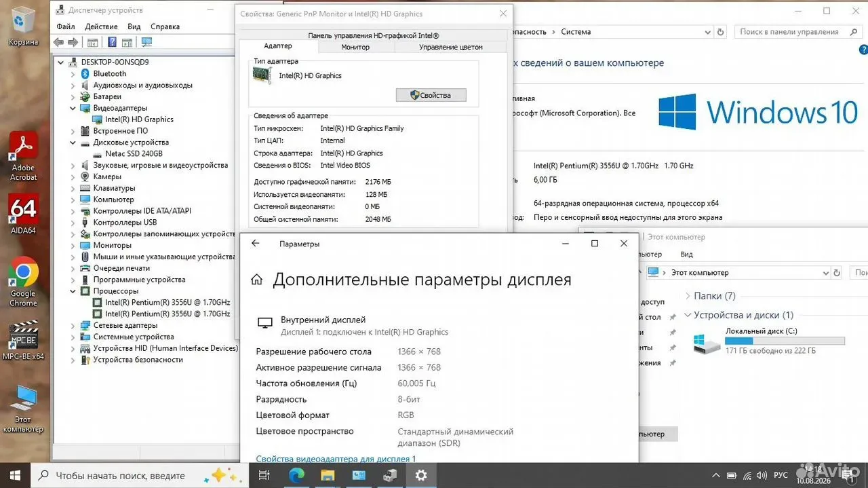
Task: Open the Панель управления HD-графикой Intel tab
Action: coord(373,35)
